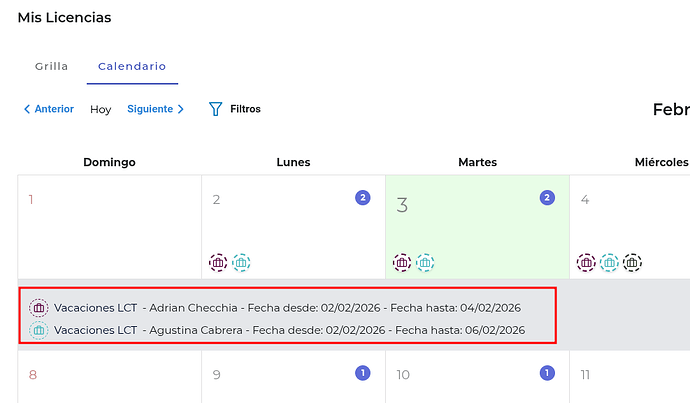
Task: Switch to the Grilla tab
Action: pos(51,67)
